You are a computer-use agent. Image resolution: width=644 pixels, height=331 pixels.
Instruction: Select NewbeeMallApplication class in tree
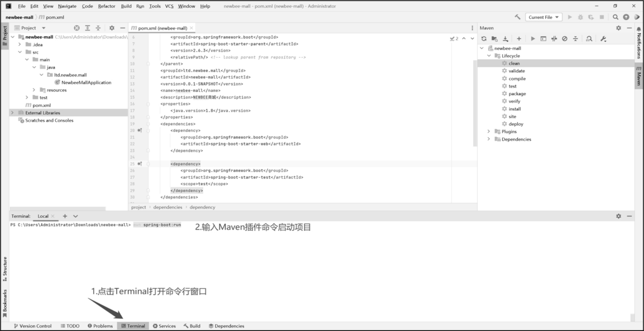(83, 82)
